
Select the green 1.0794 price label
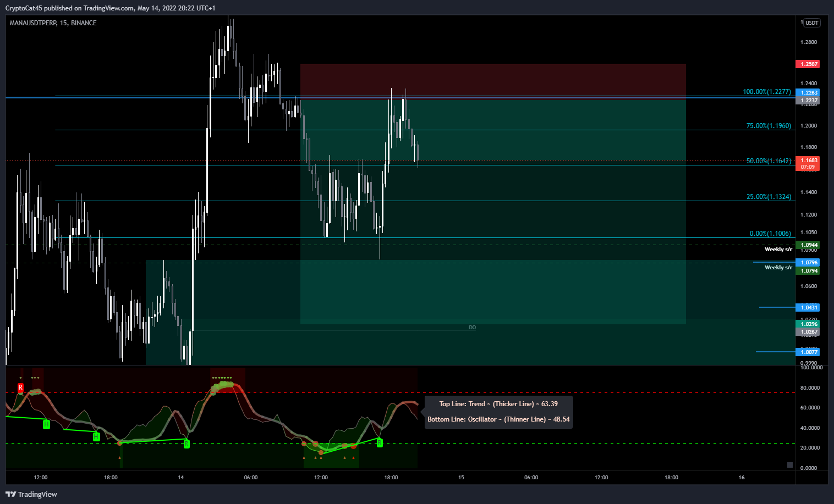click(x=808, y=271)
